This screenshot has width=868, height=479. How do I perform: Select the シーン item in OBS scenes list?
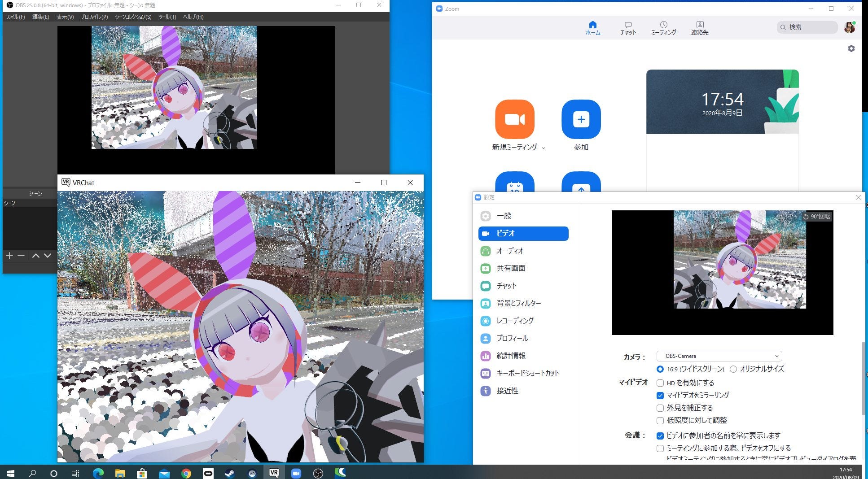click(30, 203)
